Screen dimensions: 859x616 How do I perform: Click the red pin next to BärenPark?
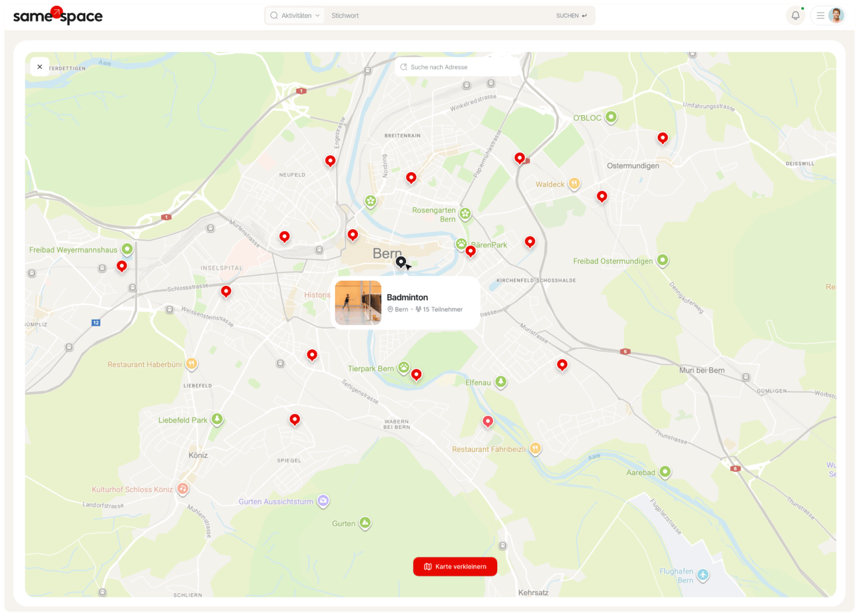(x=471, y=251)
